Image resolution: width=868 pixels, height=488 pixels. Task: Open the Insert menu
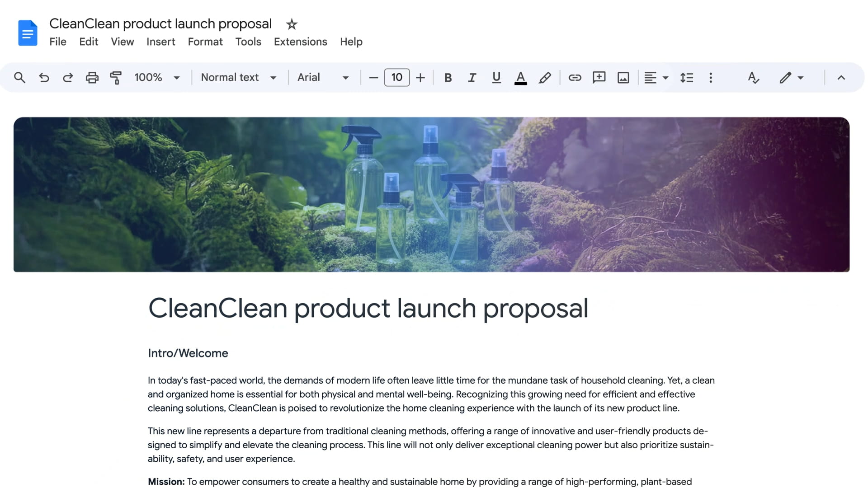point(160,42)
